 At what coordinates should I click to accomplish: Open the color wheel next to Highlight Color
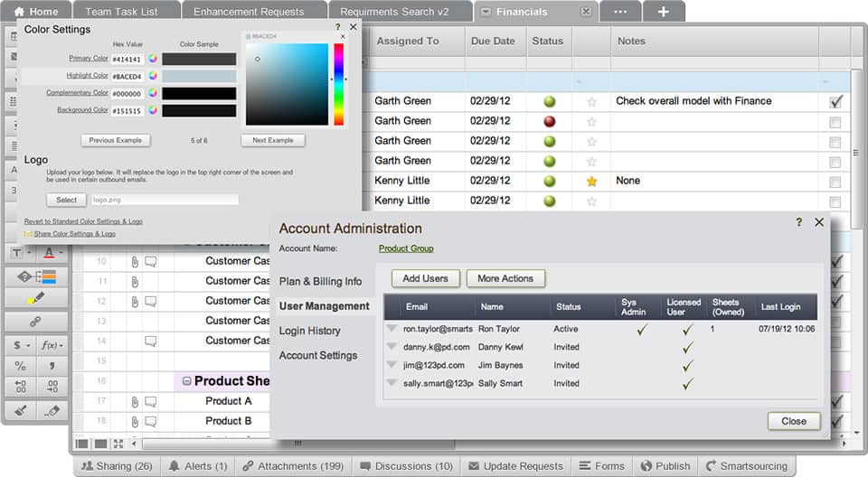[154, 76]
